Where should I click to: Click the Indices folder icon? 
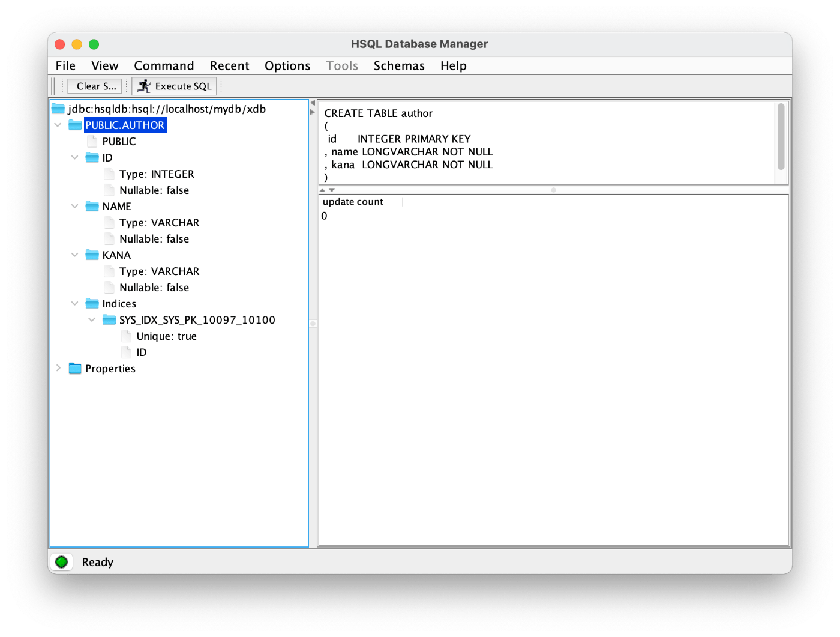pos(92,303)
